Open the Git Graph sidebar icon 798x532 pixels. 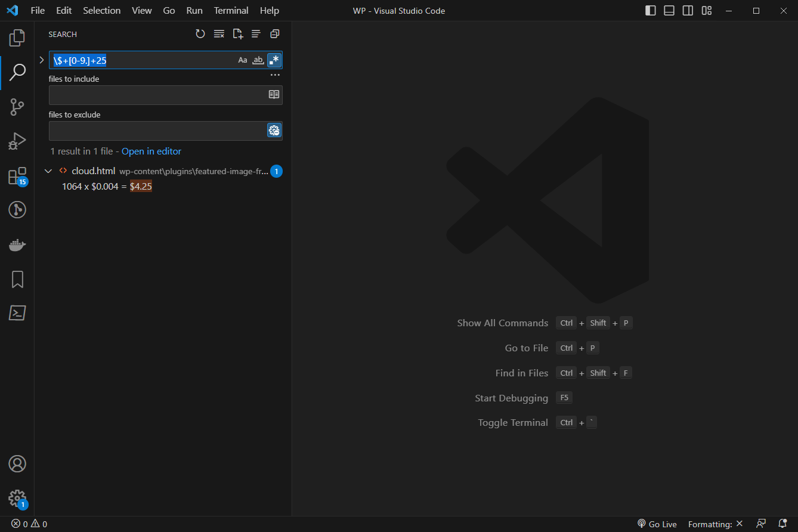(17, 210)
